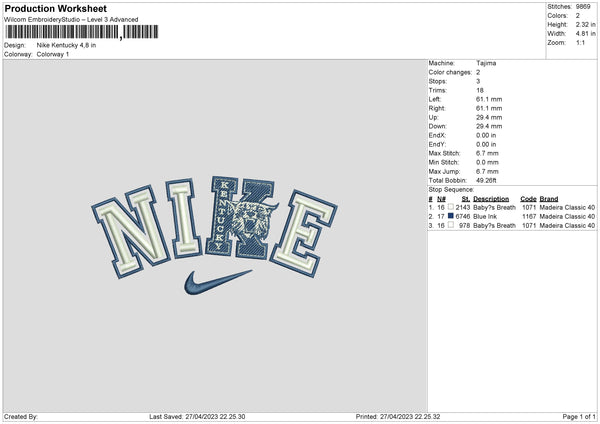Select stitch count 978 in row 3
Screen dimensions: 600x424
[x=465, y=225]
